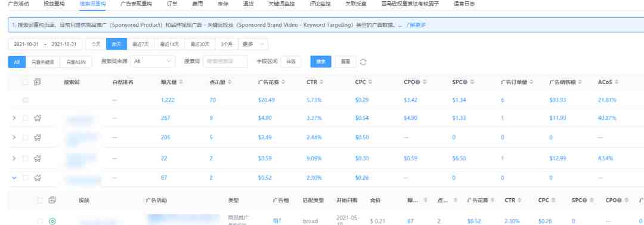The height and width of the screenshot is (225, 644).
Task: Expand the row with 205 impressions
Action: point(14,137)
